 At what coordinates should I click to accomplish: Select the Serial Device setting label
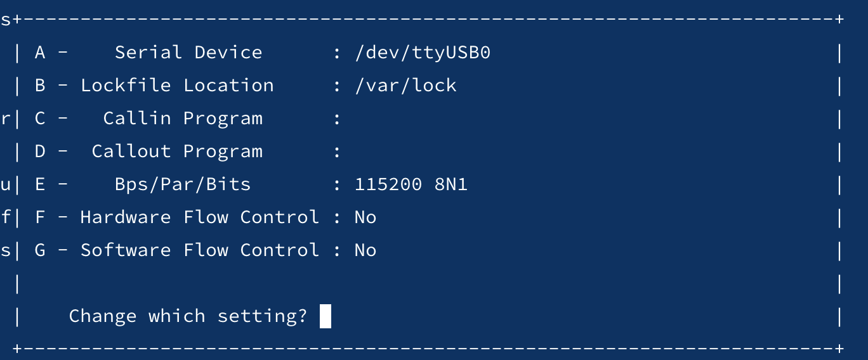tap(188, 53)
